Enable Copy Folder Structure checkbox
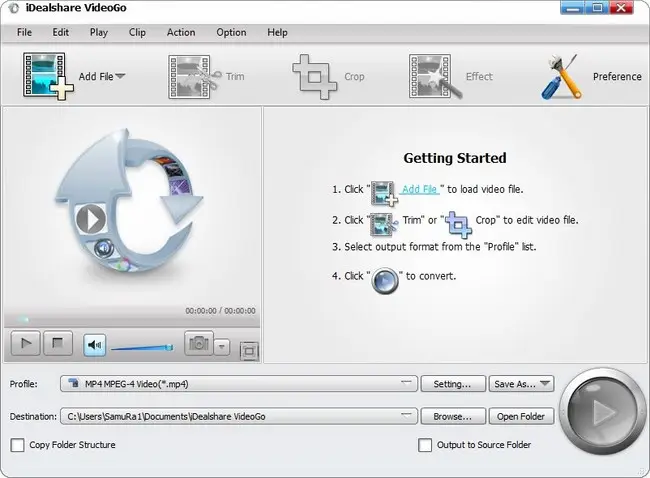 pyautogui.click(x=17, y=445)
